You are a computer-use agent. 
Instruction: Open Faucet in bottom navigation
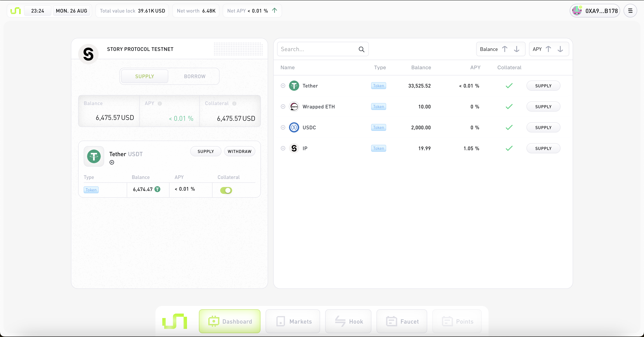(402, 321)
